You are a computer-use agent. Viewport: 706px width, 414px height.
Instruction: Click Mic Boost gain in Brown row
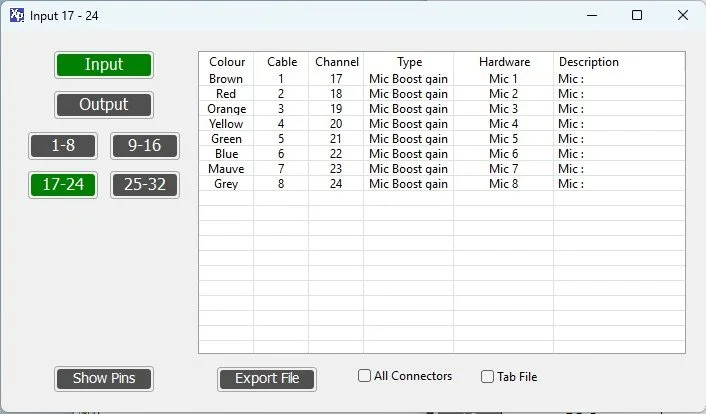(408, 79)
